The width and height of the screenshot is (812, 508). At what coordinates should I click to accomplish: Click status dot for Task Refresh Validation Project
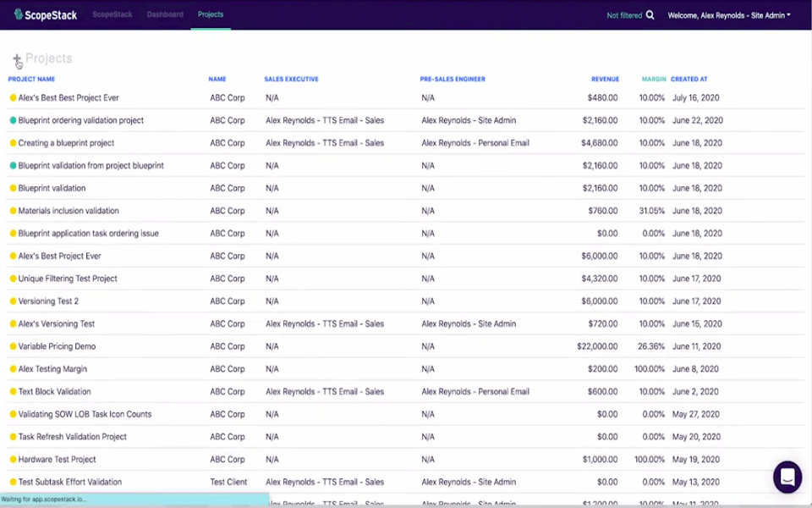pyautogui.click(x=13, y=437)
